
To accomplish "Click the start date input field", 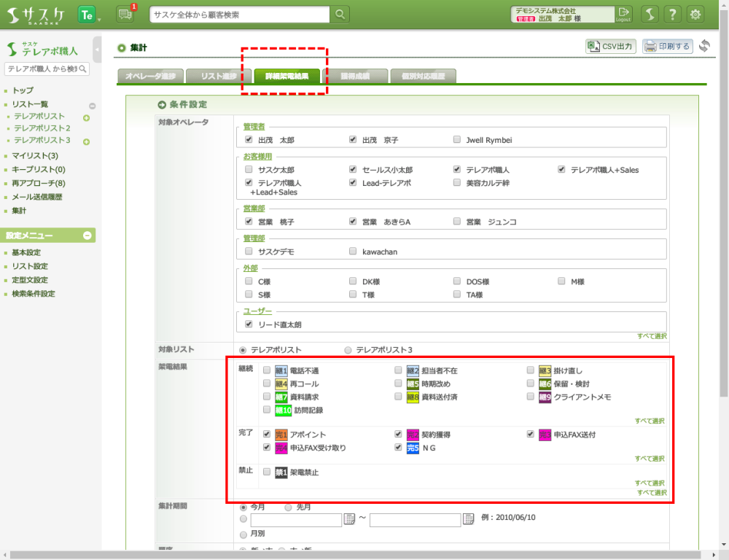I will tap(296, 520).
